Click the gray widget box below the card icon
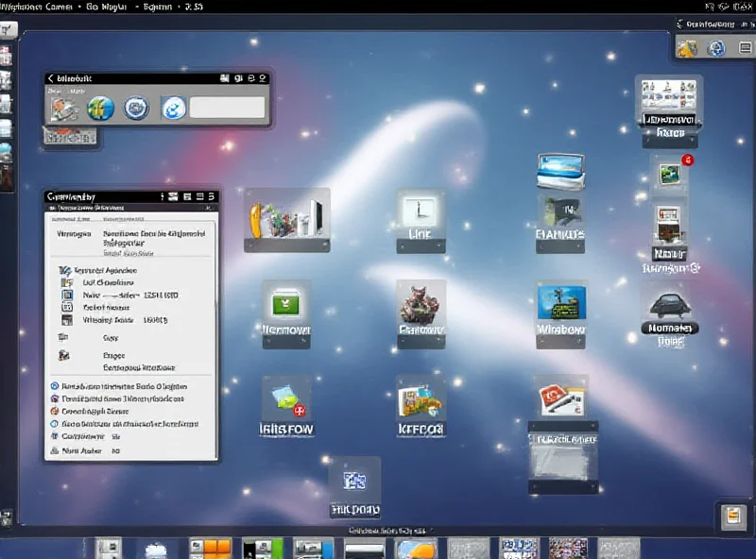The height and width of the screenshot is (559, 756). click(x=562, y=462)
